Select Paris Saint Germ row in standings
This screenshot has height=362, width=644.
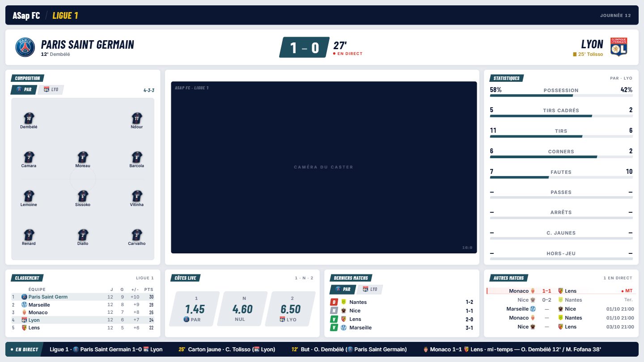(x=83, y=297)
